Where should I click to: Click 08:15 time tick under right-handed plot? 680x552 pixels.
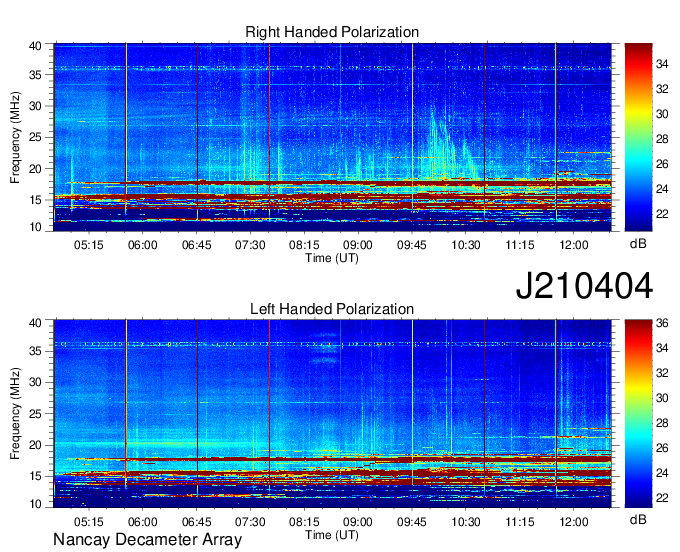tap(304, 245)
